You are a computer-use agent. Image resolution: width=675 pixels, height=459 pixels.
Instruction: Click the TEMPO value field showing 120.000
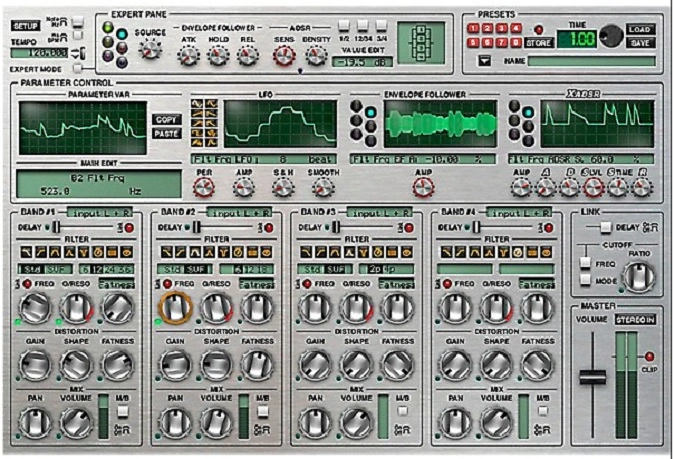point(40,53)
